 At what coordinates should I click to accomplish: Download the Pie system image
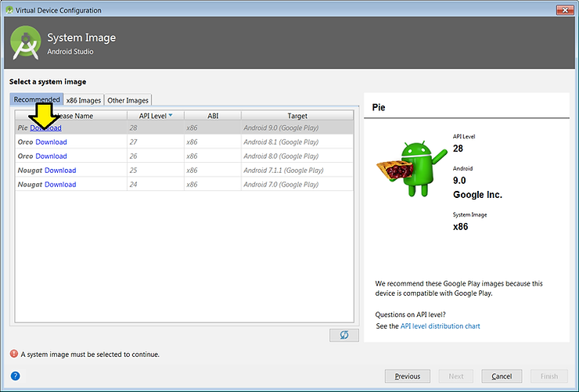(46, 128)
